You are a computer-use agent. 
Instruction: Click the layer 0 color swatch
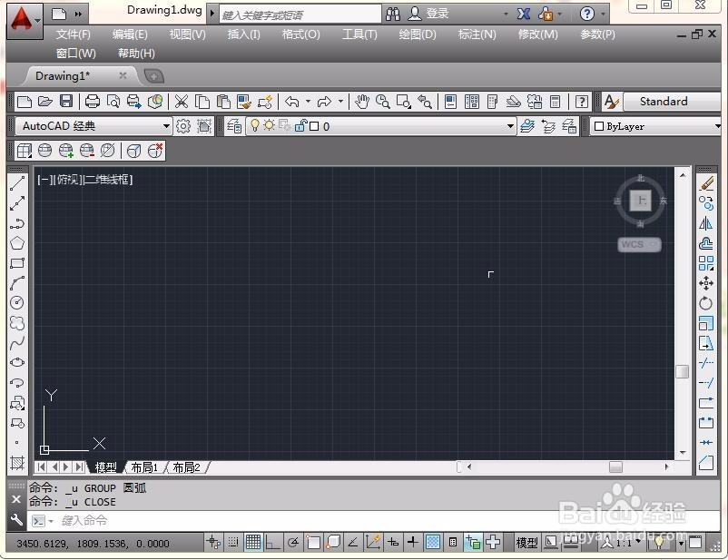click(x=314, y=126)
